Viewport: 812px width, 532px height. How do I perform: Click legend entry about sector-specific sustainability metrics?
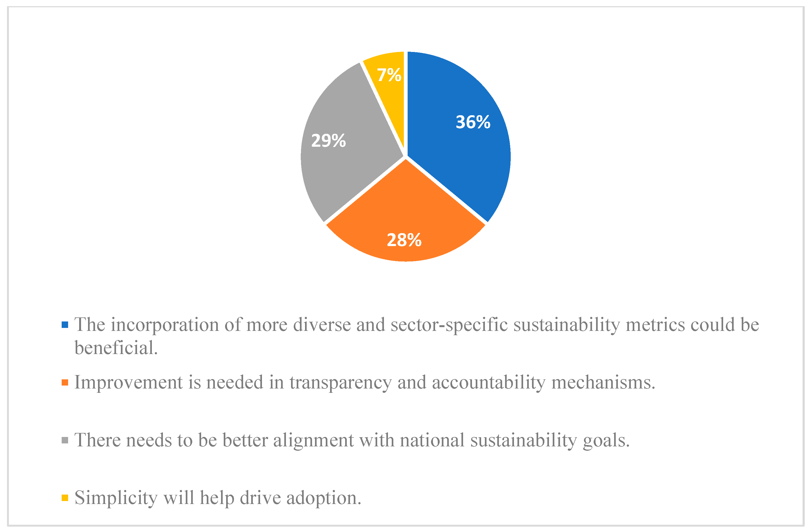click(x=416, y=324)
